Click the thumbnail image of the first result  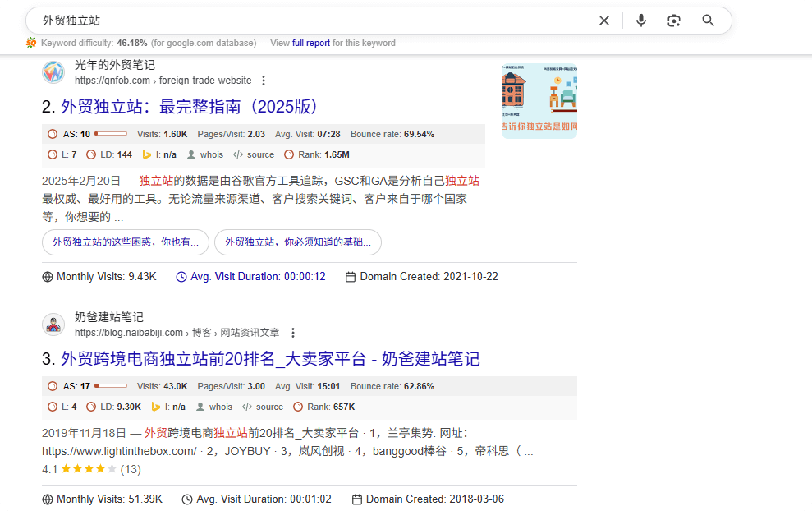pyautogui.click(x=539, y=101)
